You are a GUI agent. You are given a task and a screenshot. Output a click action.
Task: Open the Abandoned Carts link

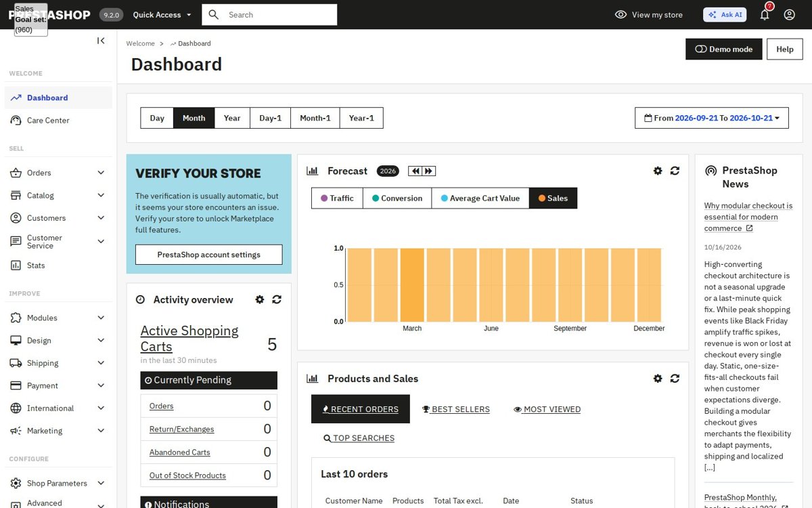(x=180, y=452)
